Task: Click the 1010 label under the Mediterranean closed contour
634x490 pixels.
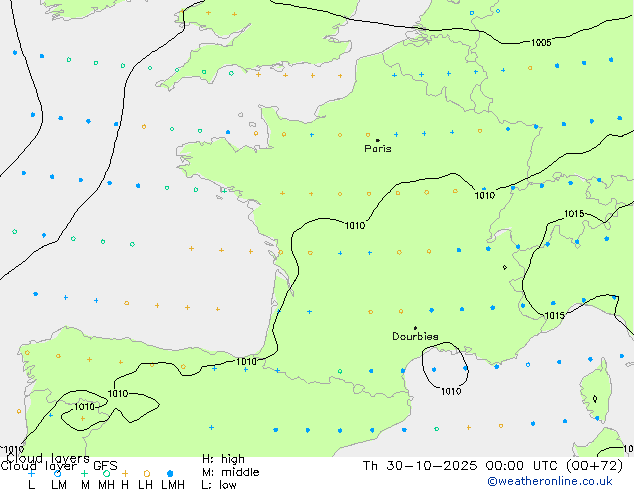Action: (451, 391)
